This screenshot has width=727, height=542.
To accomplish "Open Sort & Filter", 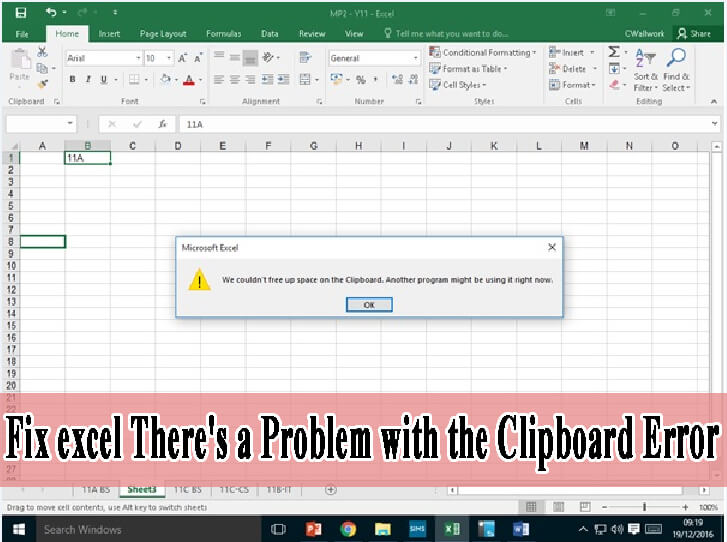I will pyautogui.click(x=645, y=70).
